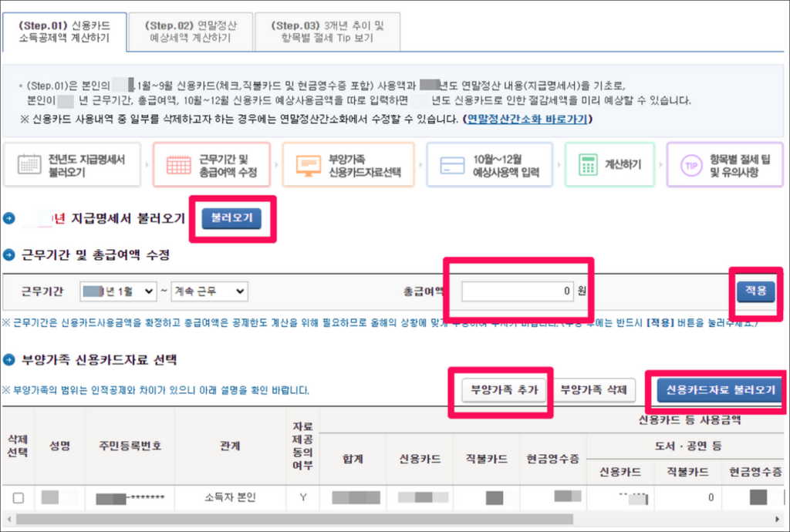Click the 적용 button
This screenshot has height=532, width=790.
(x=756, y=291)
